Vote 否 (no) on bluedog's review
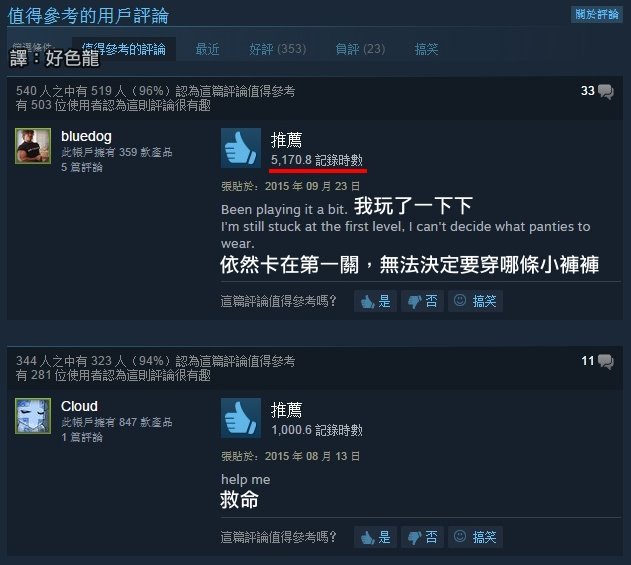This screenshot has width=631, height=565. click(x=423, y=301)
